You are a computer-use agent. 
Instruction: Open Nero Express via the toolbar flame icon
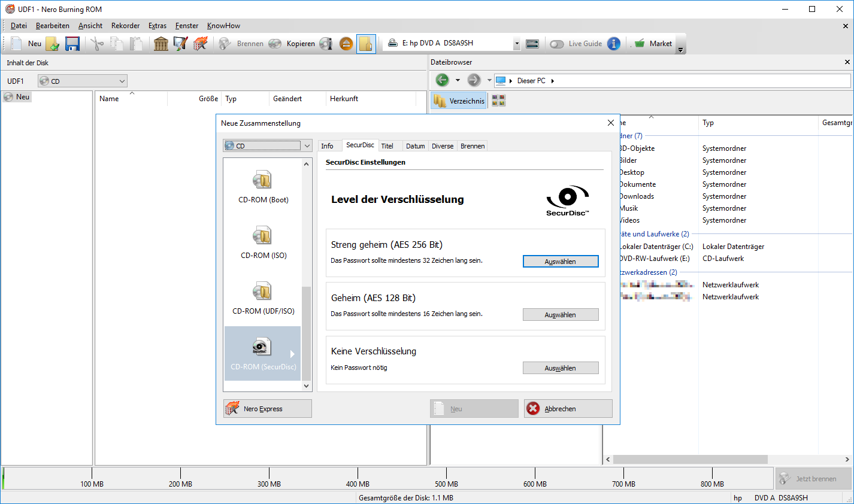(200, 44)
